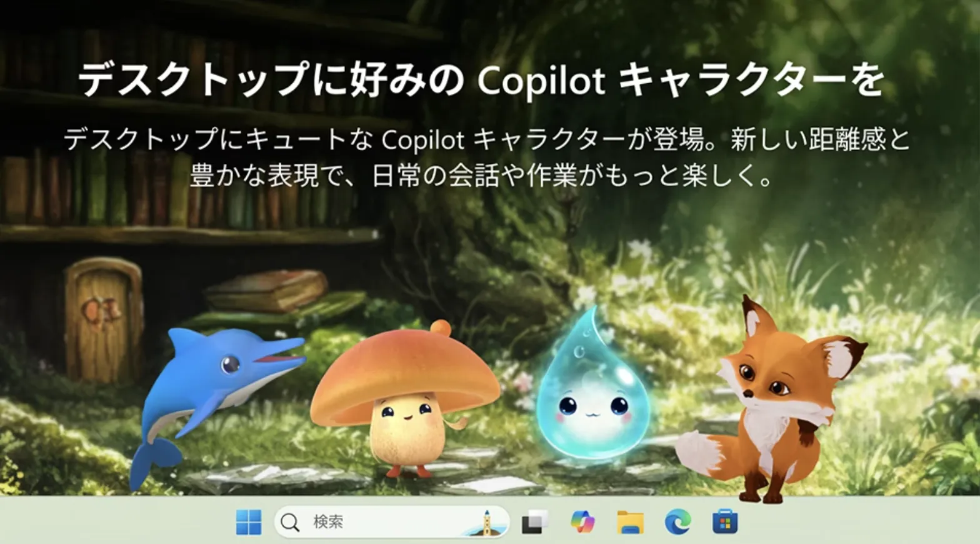Open Task View from the taskbar

535,521
